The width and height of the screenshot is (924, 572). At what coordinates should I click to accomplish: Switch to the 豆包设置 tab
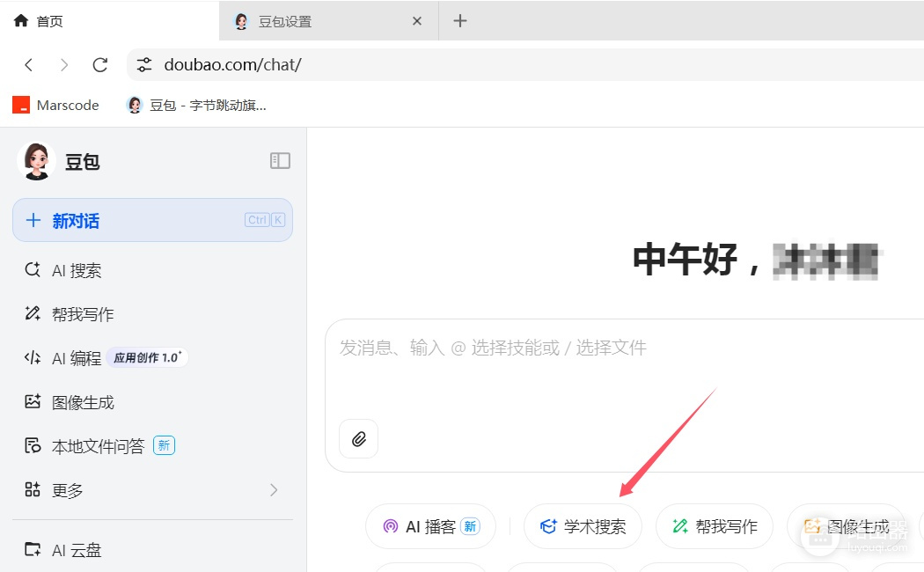(329, 21)
